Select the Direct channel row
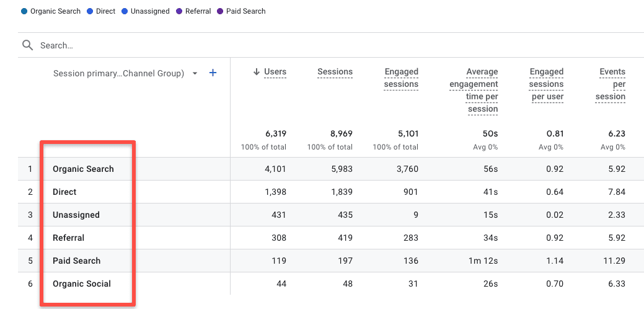 64,192
